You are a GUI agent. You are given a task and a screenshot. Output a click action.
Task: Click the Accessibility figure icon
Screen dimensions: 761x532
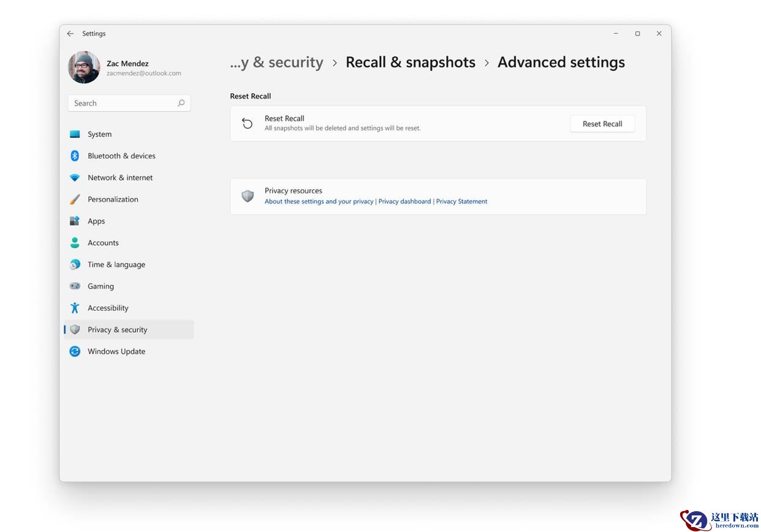[x=75, y=308]
